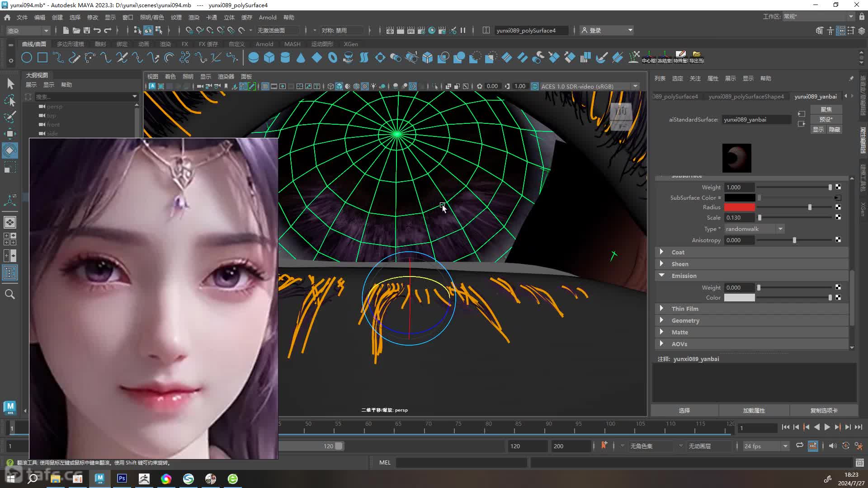Screen dimensions: 868x488
Task: Click the 聚焦 button
Action: point(826,109)
